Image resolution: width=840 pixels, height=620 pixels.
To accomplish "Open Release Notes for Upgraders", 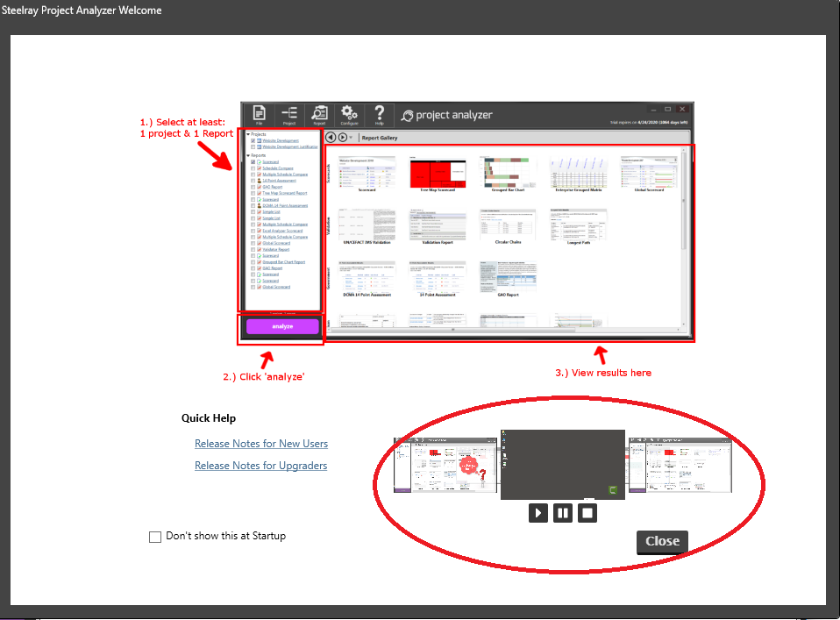I will coord(260,466).
